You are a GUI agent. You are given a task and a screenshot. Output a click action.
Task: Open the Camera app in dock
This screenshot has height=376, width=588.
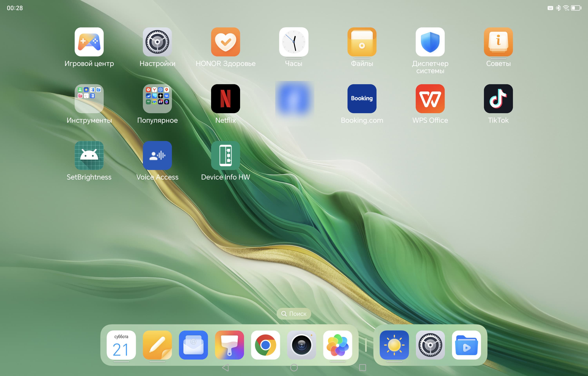301,345
